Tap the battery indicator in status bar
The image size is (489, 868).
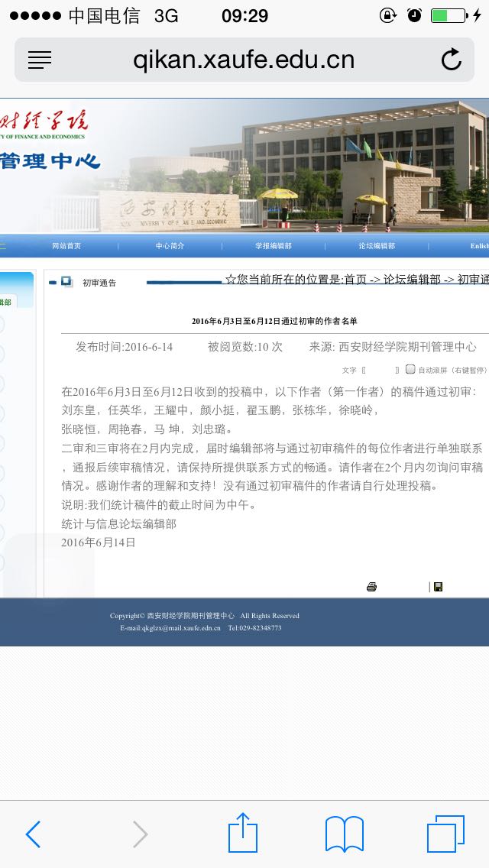[449, 15]
